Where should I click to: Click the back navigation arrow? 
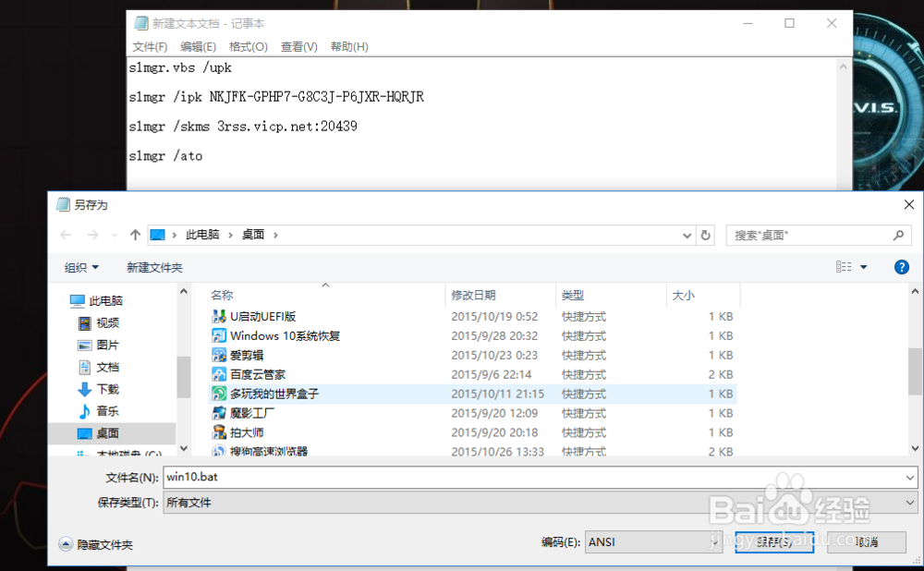point(65,235)
